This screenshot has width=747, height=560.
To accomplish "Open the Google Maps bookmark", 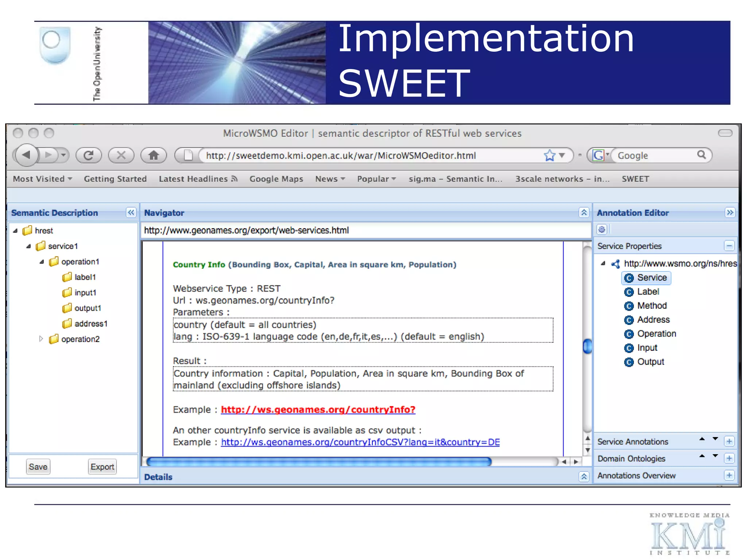I will (x=276, y=179).
